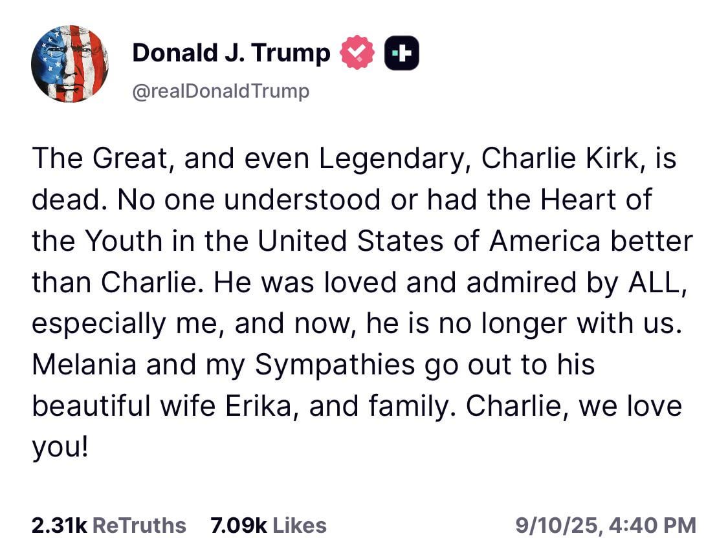This screenshot has height=560, width=728.
Task: Click the 9/10/25 date in timestamp
Action: pyautogui.click(x=559, y=526)
